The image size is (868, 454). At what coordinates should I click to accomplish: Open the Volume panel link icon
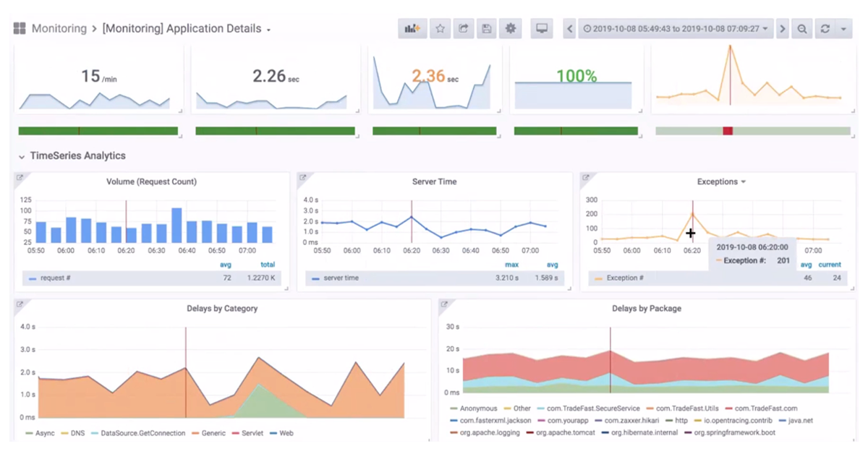[x=20, y=178]
